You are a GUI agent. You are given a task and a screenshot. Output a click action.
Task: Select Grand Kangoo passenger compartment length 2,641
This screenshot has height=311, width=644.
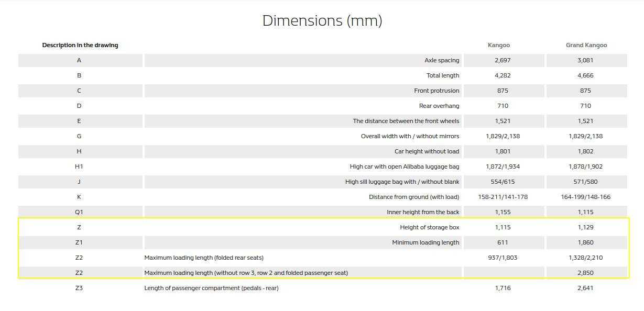click(x=585, y=288)
